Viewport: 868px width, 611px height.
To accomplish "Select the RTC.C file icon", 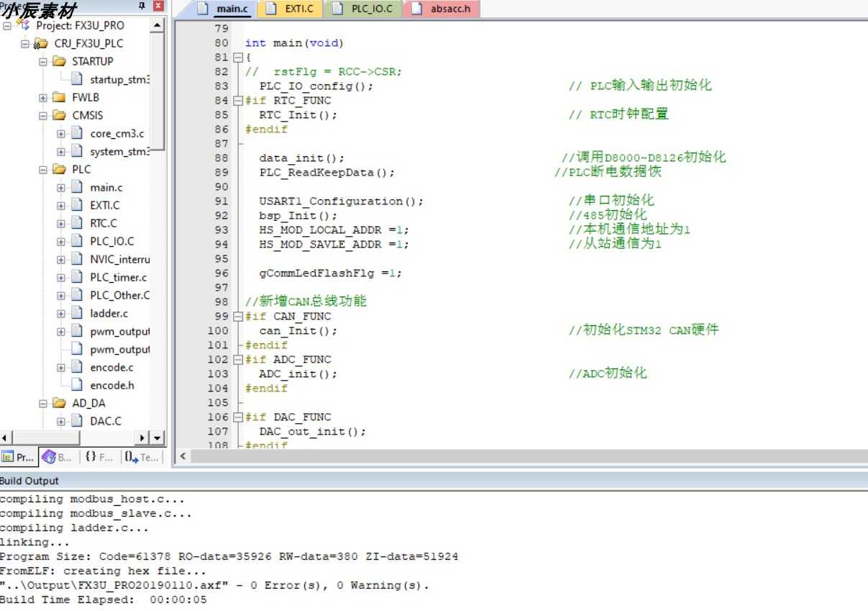I will click(77, 223).
